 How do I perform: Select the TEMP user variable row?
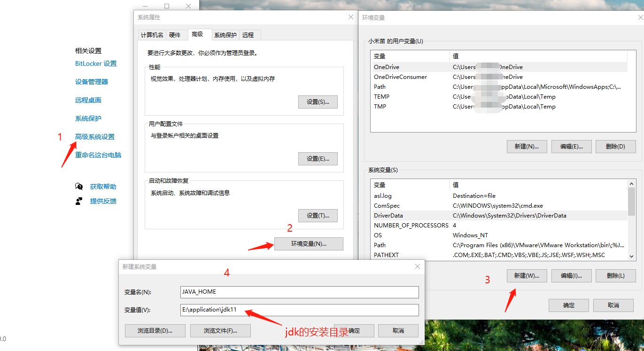point(500,97)
